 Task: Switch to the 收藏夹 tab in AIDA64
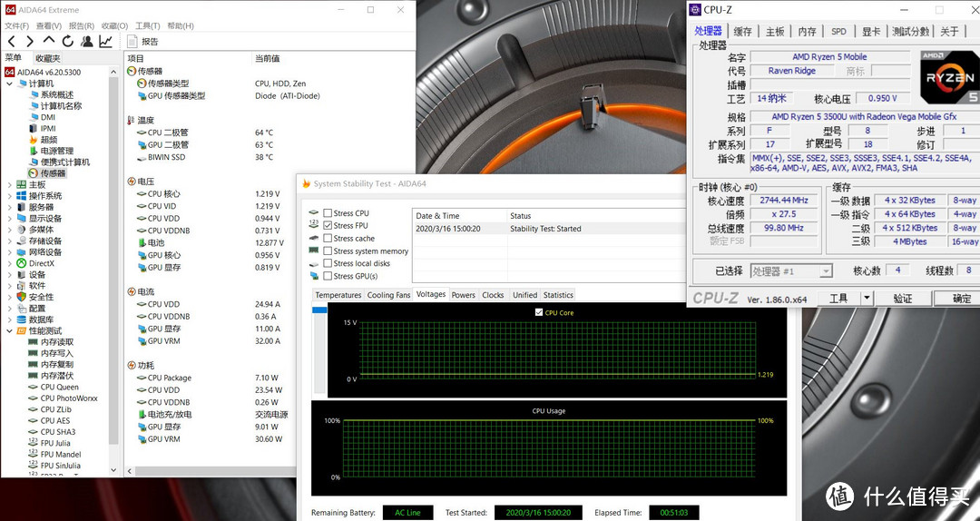[x=47, y=58]
